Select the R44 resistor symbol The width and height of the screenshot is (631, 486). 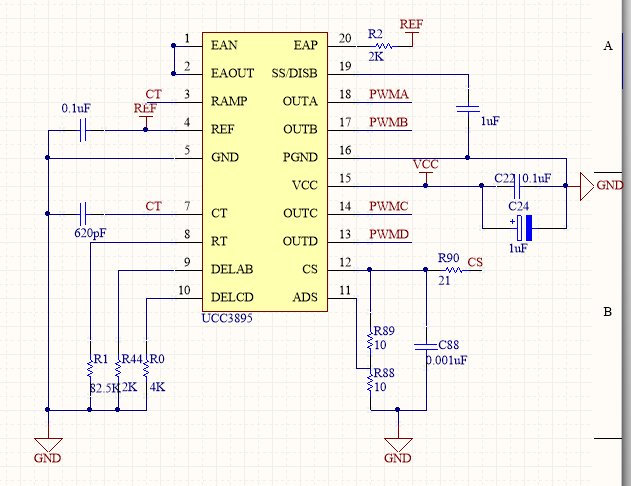point(118,369)
